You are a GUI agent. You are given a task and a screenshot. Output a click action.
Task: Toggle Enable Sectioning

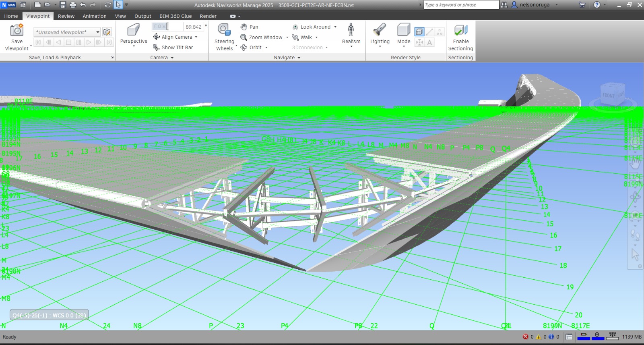[x=461, y=37]
